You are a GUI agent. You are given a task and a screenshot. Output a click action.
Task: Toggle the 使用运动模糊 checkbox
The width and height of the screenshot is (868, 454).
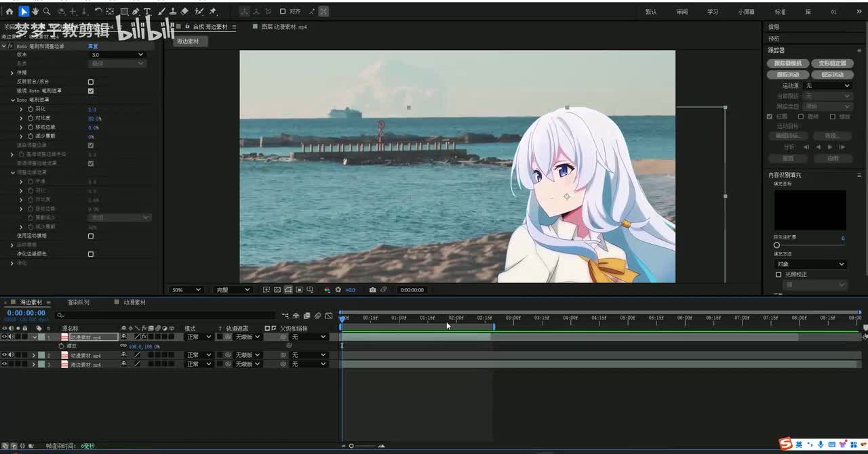pyautogui.click(x=91, y=236)
